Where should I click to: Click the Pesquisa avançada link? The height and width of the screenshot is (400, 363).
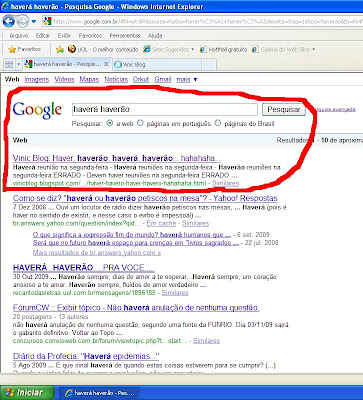[335, 109]
